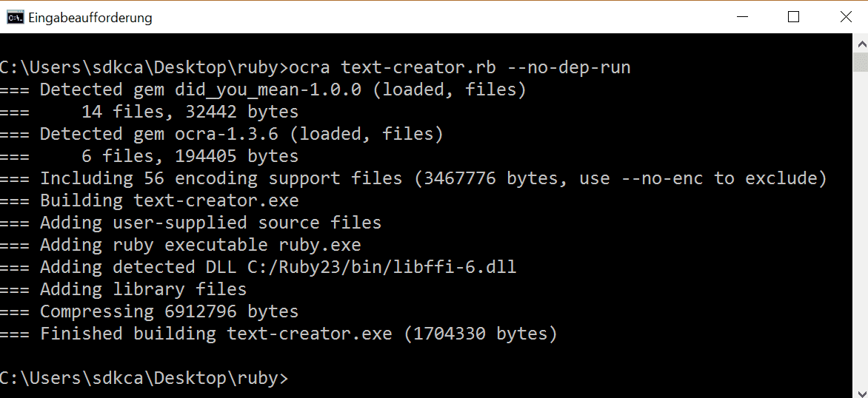This screenshot has width=868, height=398.
Task: Click the Building text-creator.exe line
Action: [x=150, y=200]
